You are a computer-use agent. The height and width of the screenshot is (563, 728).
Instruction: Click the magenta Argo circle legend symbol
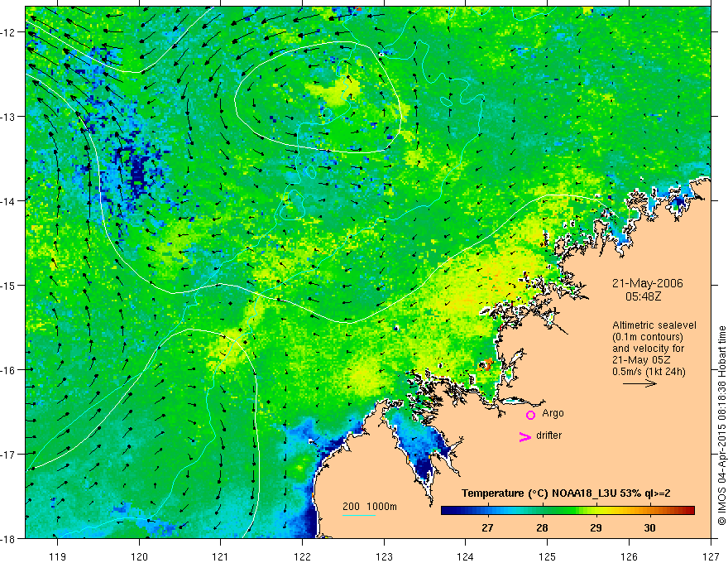pos(530,415)
